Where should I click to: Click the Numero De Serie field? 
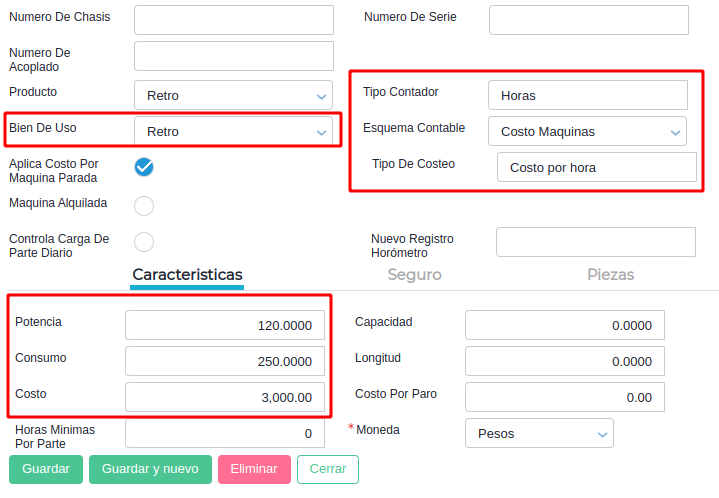click(588, 20)
